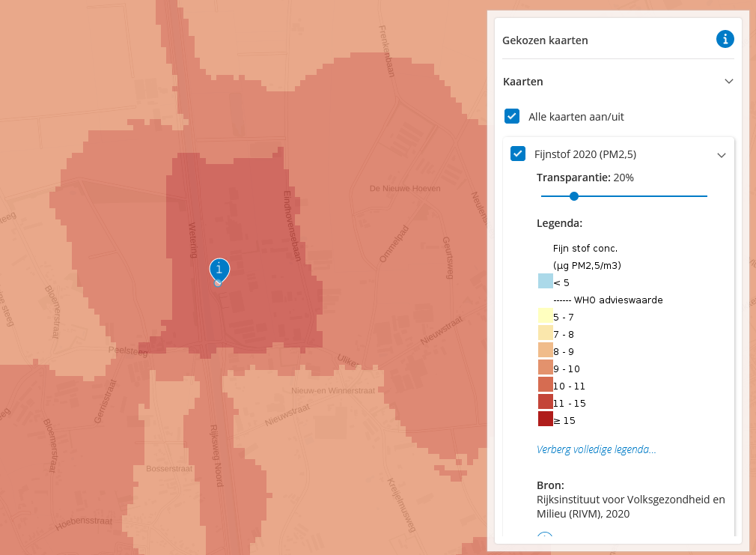
Task: Click the Kaarten section heading
Action: (x=523, y=82)
